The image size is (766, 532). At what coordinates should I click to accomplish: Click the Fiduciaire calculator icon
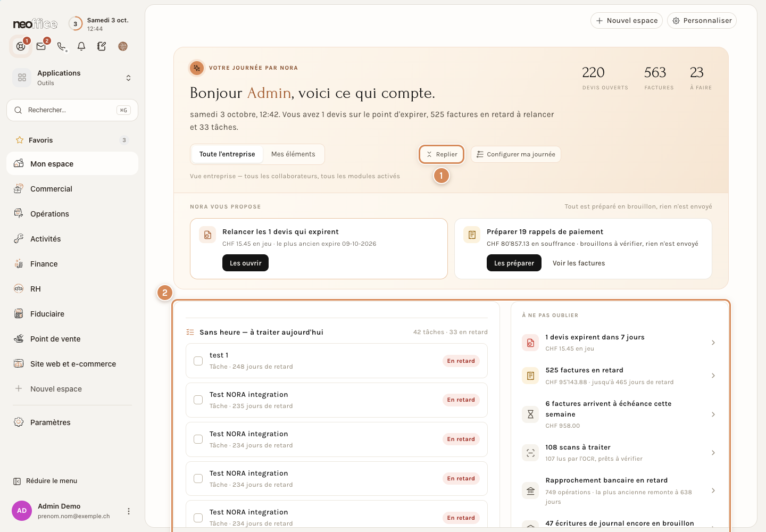pyautogui.click(x=19, y=314)
